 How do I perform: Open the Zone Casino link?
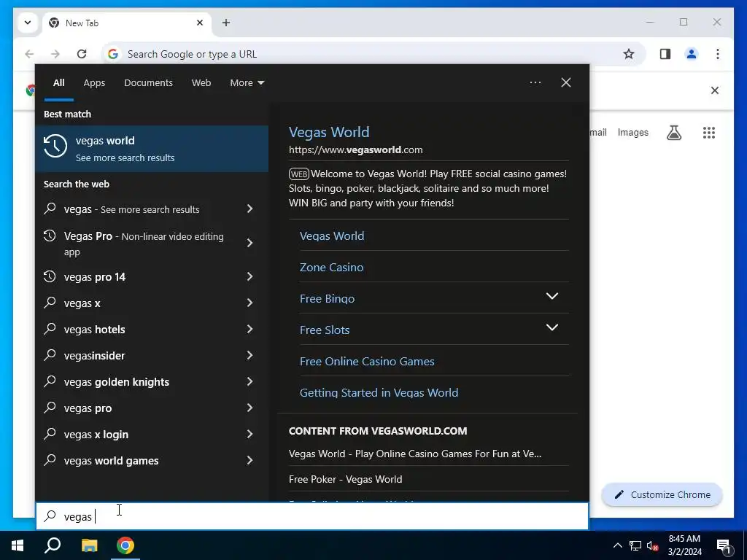pyautogui.click(x=331, y=267)
